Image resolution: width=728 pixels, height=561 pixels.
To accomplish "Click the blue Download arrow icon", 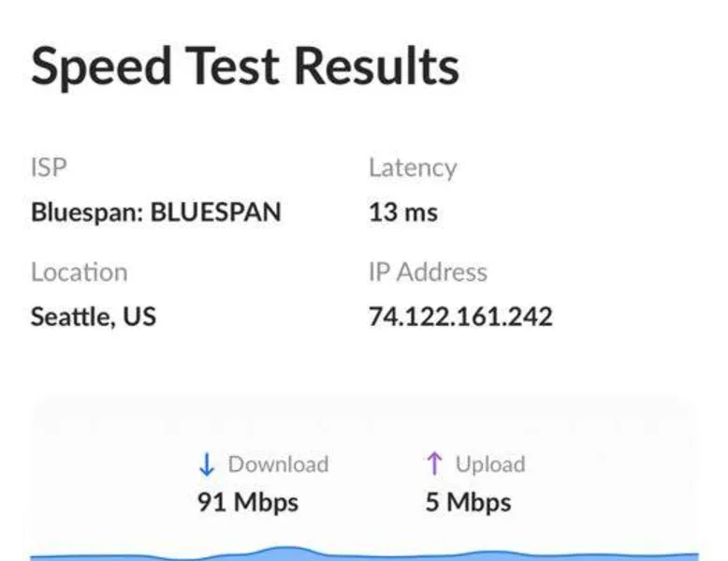I will 208,465.
